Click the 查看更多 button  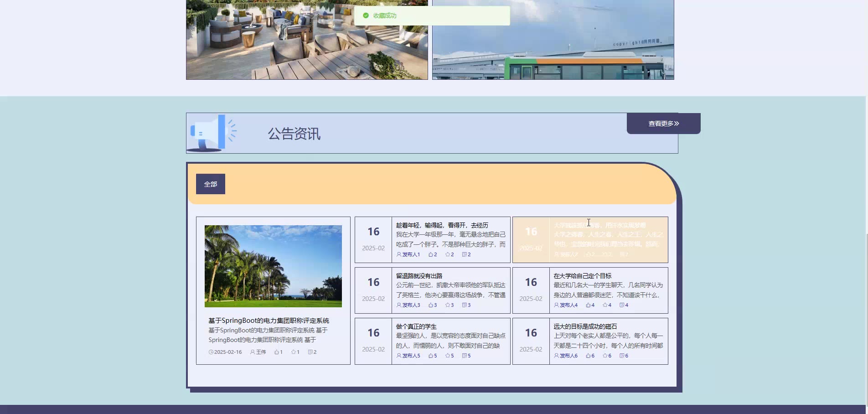point(663,124)
